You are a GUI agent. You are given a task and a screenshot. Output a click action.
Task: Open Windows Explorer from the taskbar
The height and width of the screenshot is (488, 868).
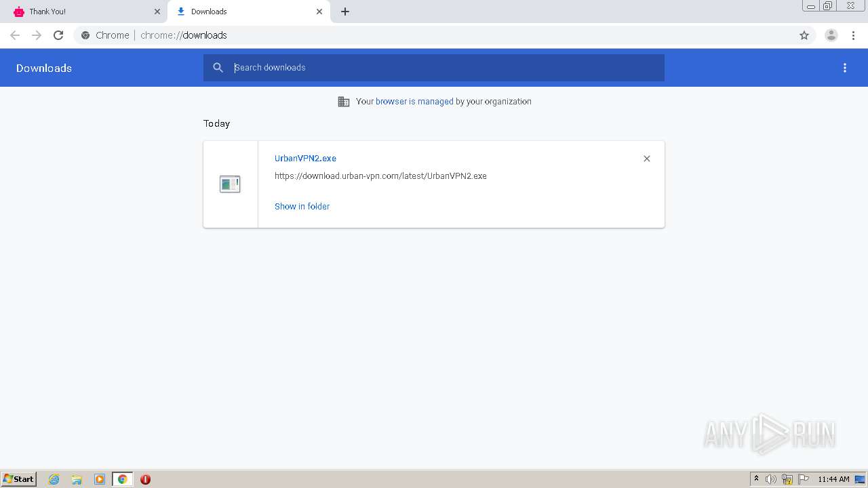tap(77, 479)
